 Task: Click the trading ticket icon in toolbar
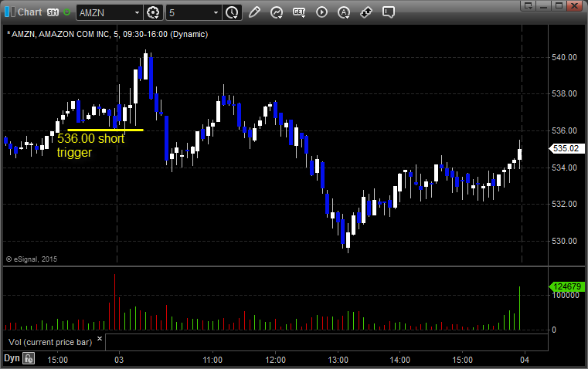click(367, 12)
